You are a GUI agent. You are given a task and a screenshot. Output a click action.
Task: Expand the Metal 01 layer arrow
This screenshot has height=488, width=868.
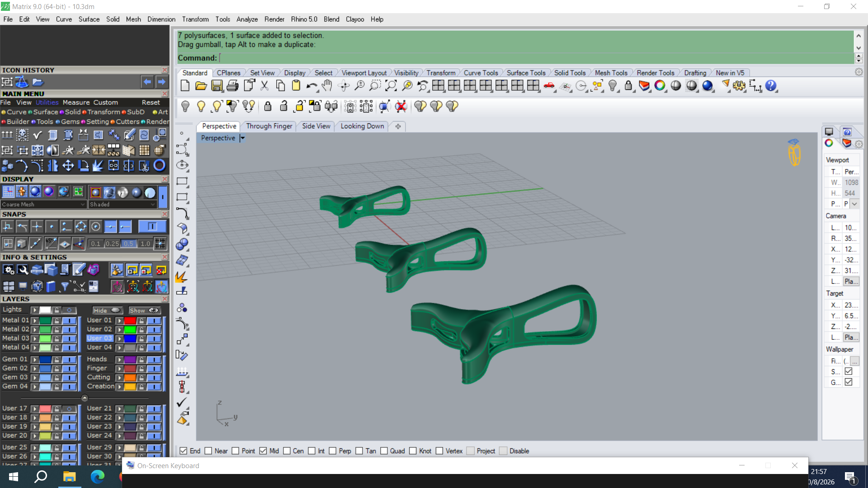34,320
